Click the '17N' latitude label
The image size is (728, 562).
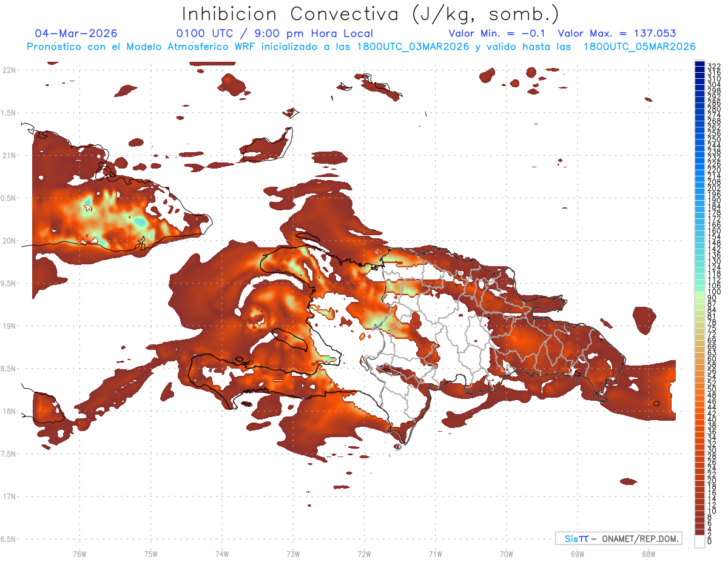(9, 496)
